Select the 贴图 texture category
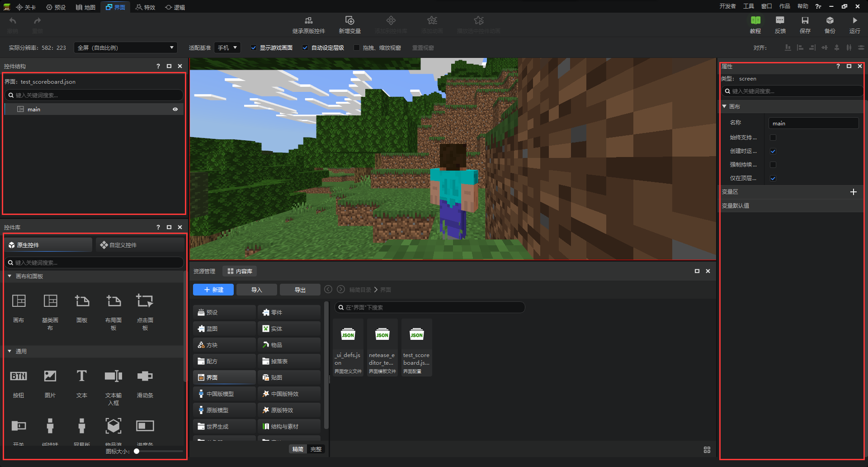This screenshot has width=868, height=467. (289, 377)
